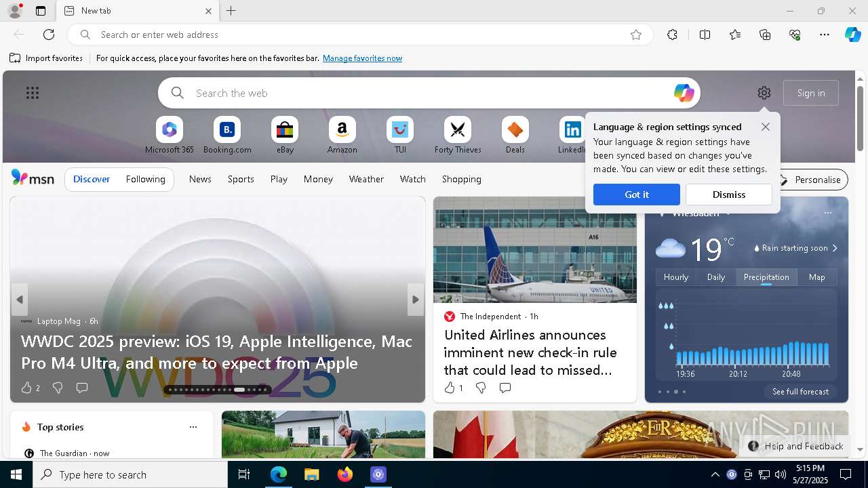868x488 pixels.
Task: Open the Shopping section
Action: tap(462, 179)
